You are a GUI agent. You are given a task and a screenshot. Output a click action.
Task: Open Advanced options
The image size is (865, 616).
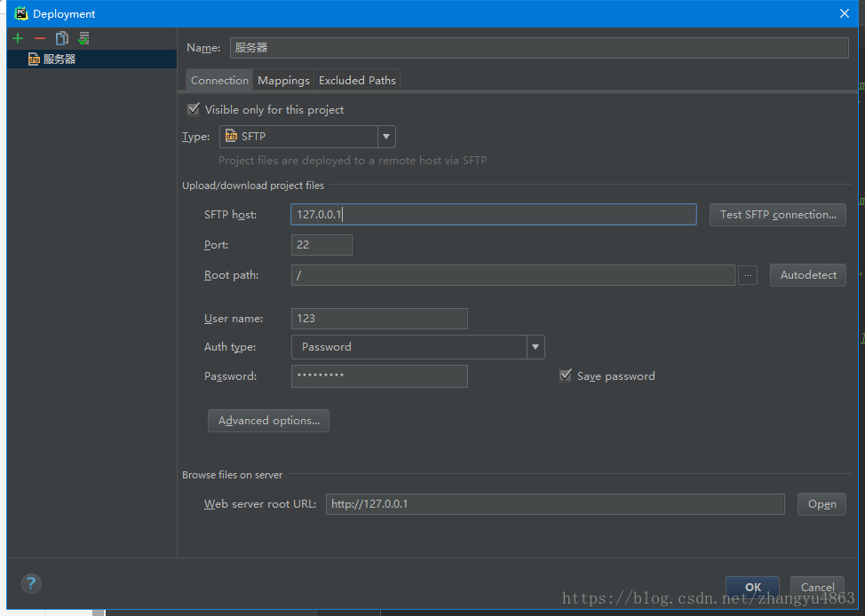click(x=268, y=421)
